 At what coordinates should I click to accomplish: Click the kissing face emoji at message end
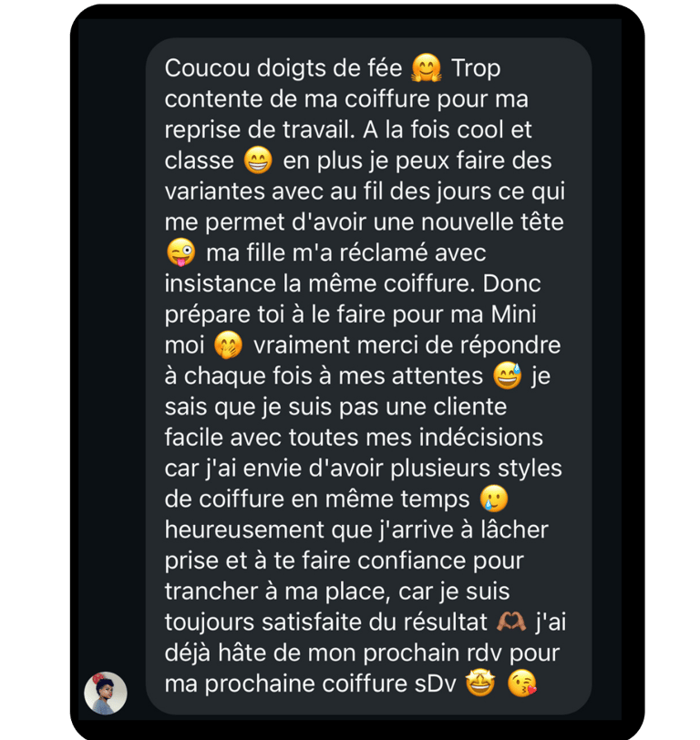coord(521,683)
